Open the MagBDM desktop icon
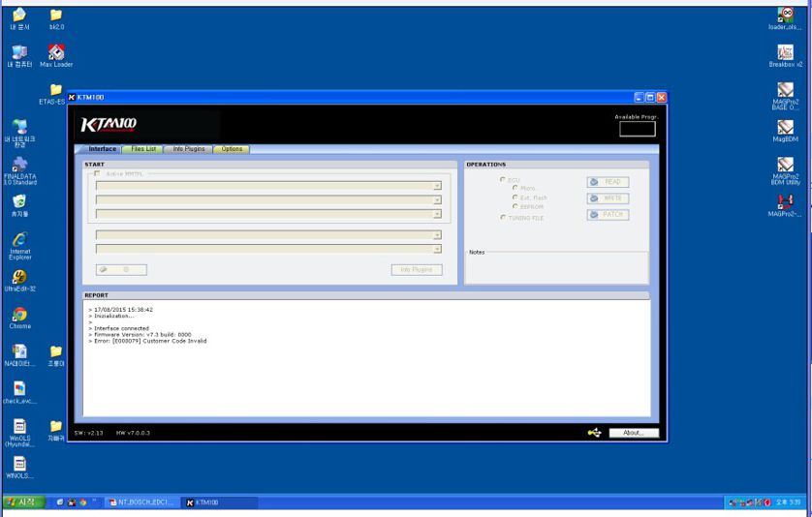This screenshot has height=517, width=812. coord(785,131)
